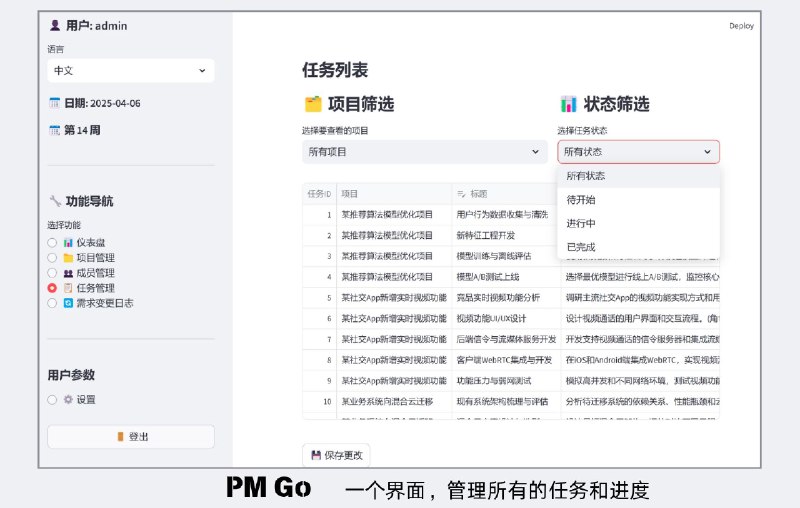Click the people icon of 成员管理
The image size is (800, 508).
68,273
